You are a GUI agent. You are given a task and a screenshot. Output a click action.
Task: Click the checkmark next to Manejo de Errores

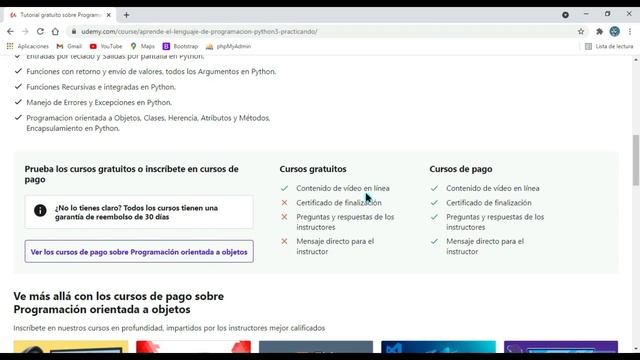[x=18, y=102]
